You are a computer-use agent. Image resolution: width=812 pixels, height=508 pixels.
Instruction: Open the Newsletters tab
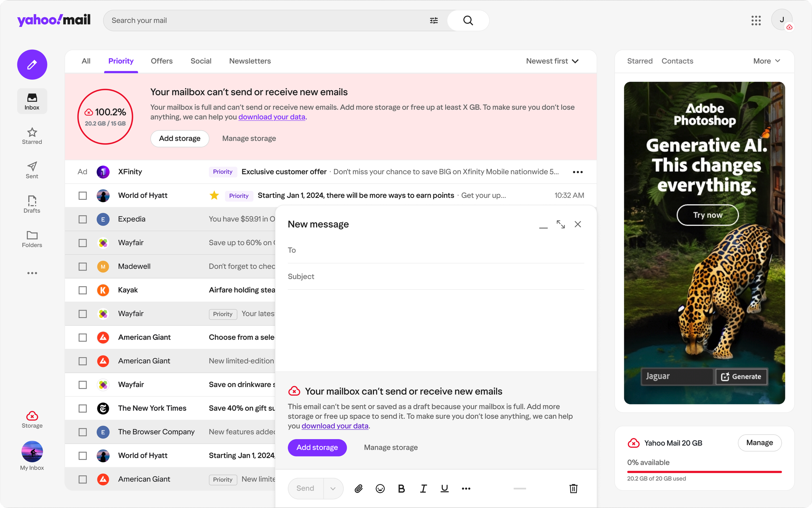[250, 61]
